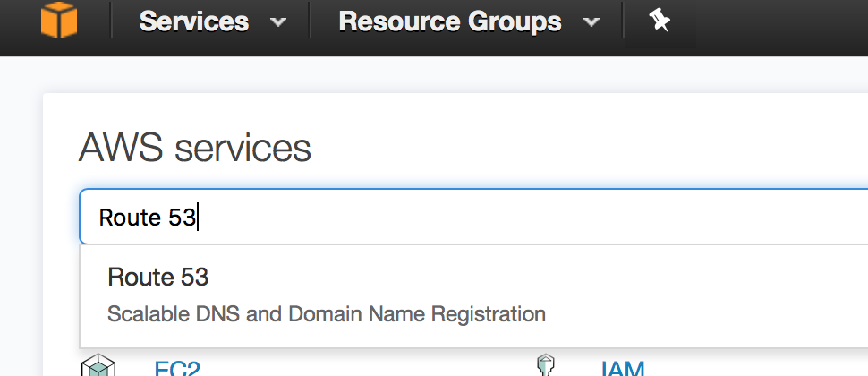This screenshot has height=376, width=868.
Task: Open the IAM service link
Action: point(622,368)
